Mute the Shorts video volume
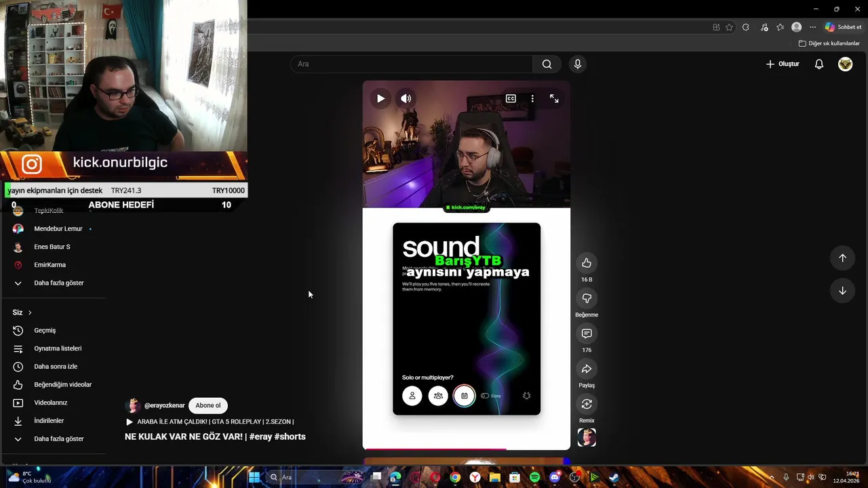This screenshot has height=488, width=868. [x=406, y=98]
